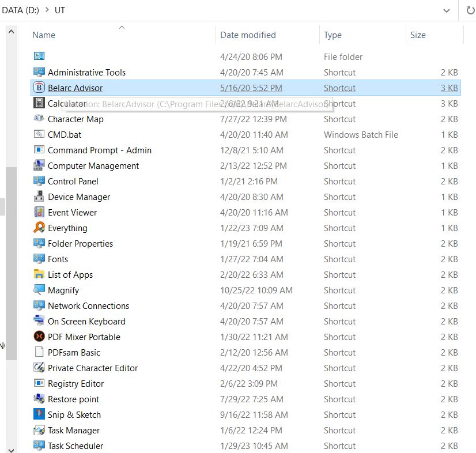The width and height of the screenshot is (476, 453).
Task: Click the date '1/29/23 10:45 AM'
Action: [254, 446]
